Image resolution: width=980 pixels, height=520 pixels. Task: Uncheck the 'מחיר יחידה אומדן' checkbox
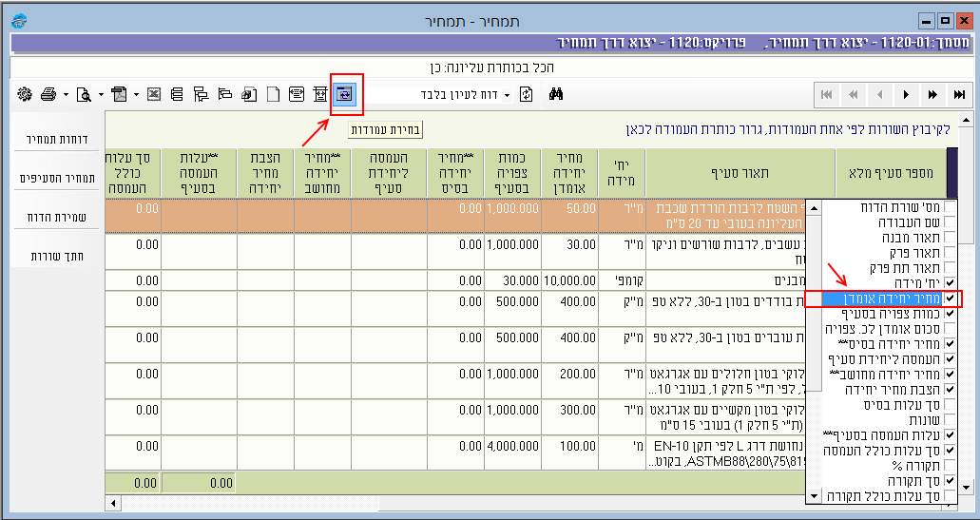pos(951,299)
